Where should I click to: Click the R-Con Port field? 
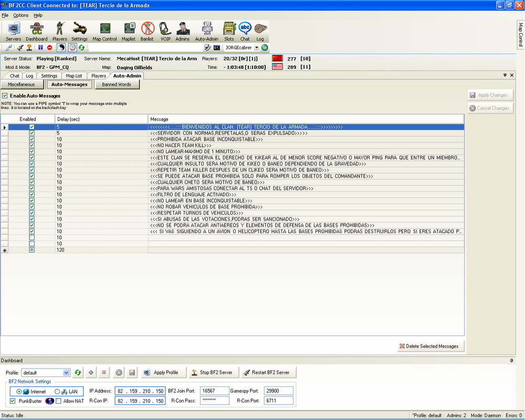pos(279,401)
